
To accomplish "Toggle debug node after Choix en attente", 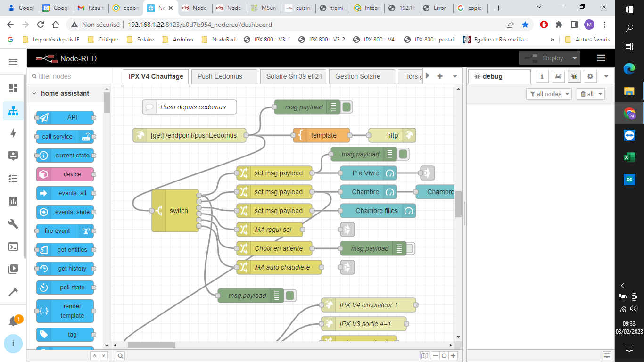I will coord(410,249).
